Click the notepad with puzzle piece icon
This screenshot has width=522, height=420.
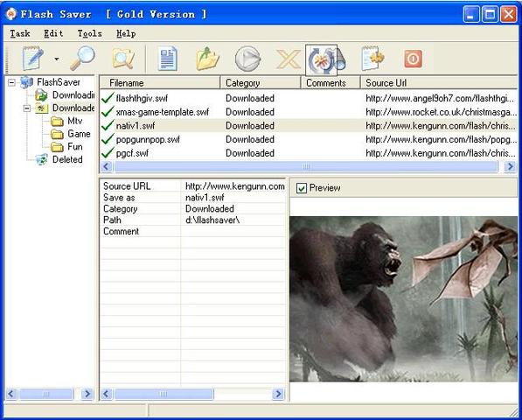(372, 59)
